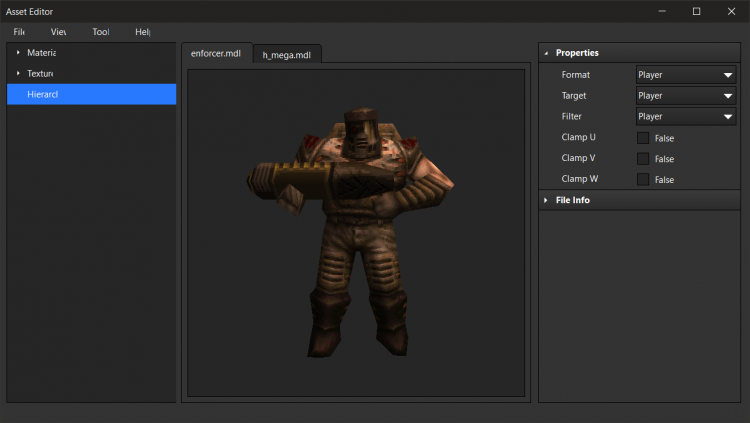The image size is (750, 423).
Task: Open the File menu
Action: coord(19,32)
